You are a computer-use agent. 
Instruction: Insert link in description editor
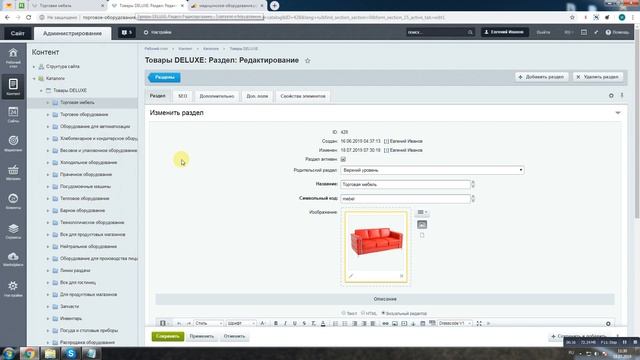(x=385, y=323)
